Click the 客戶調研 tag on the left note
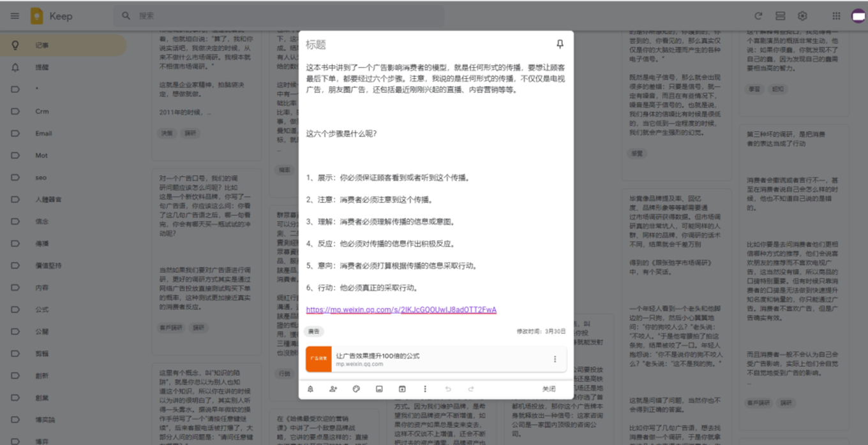 172,327
